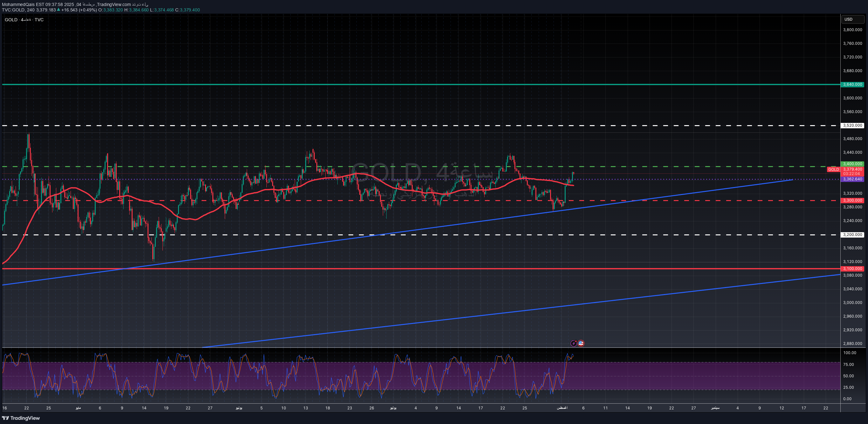Select the white 3,520.000 price level label
Image resolution: width=868 pixels, height=424 pixels.
852,125
